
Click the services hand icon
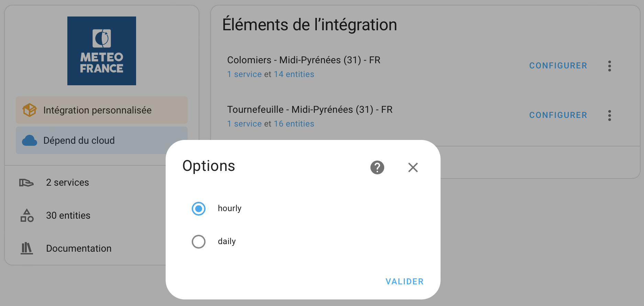(x=26, y=183)
